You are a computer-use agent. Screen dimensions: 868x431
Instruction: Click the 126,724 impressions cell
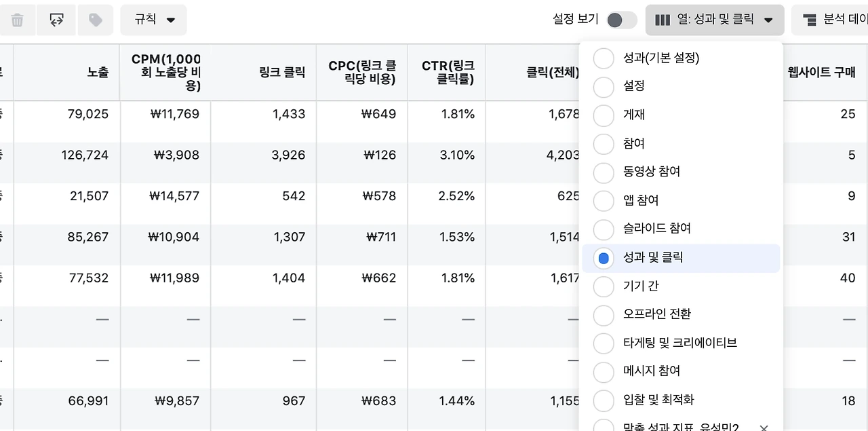click(85, 155)
